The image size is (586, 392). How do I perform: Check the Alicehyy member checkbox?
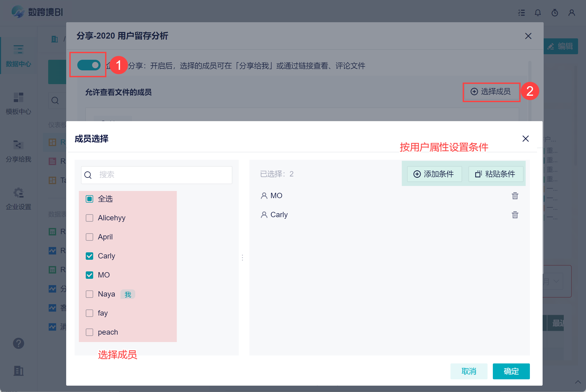(89, 218)
